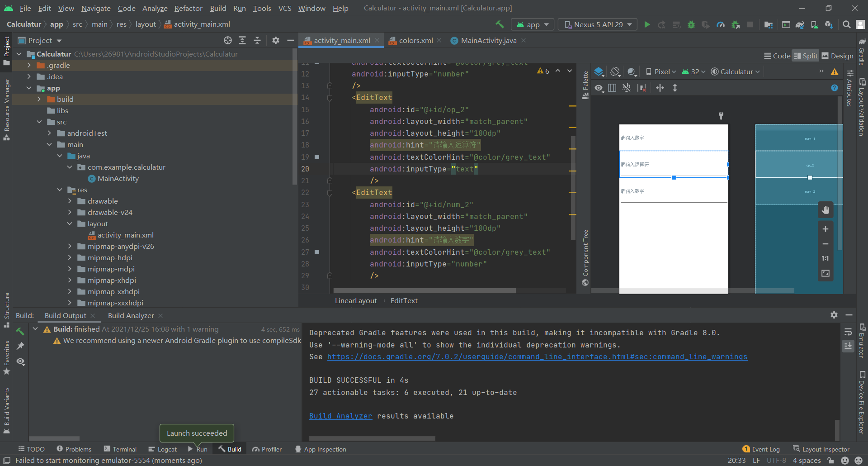Open the Nexus 5 API 29 device dropdown
The image size is (868, 466).
click(598, 24)
